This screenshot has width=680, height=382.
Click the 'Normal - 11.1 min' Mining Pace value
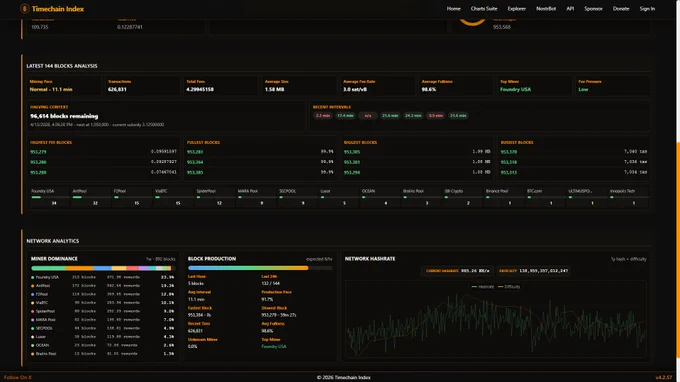coord(51,89)
